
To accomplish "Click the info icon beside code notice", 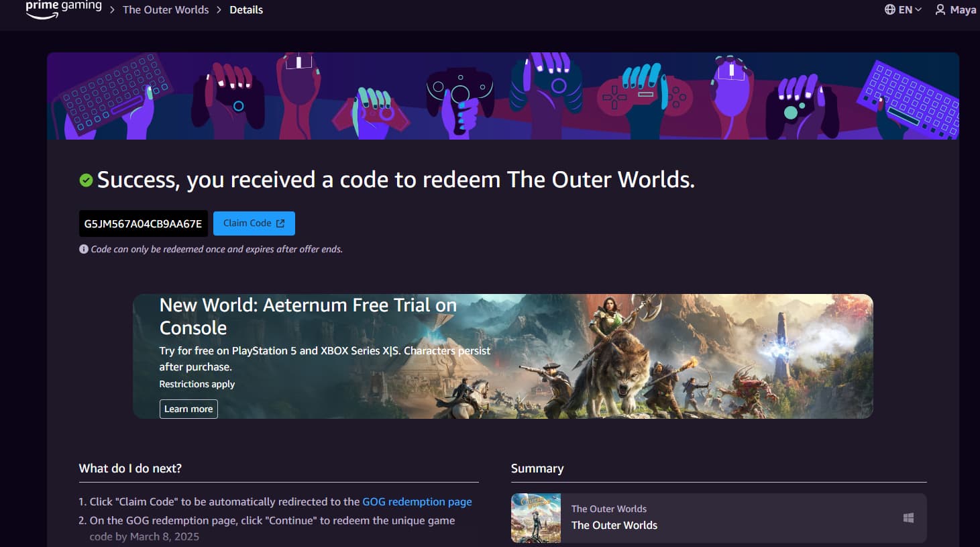I will tap(84, 249).
